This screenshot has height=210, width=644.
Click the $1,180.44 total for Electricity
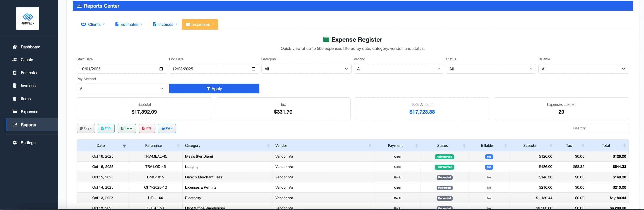pyautogui.click(x=618, y=198)
